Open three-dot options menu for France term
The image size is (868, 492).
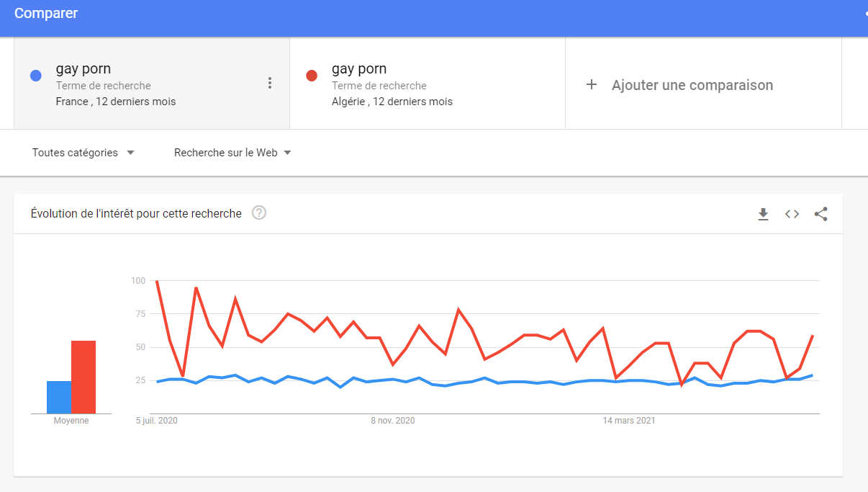270,83
